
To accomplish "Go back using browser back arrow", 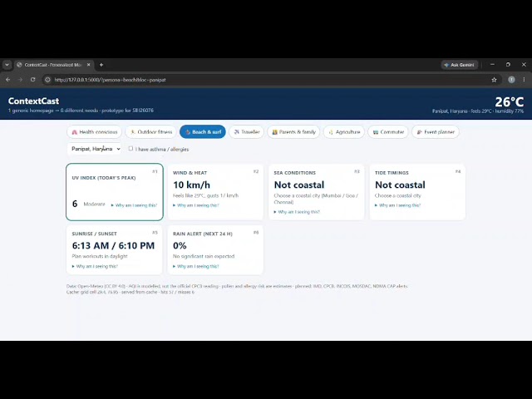I will pos(8,80).
